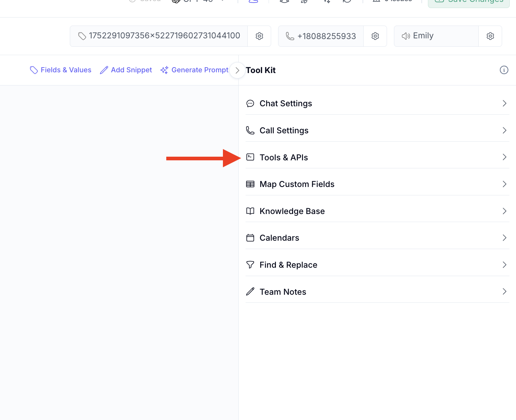Click the +18088255933 phone number field

click(321, 36)
